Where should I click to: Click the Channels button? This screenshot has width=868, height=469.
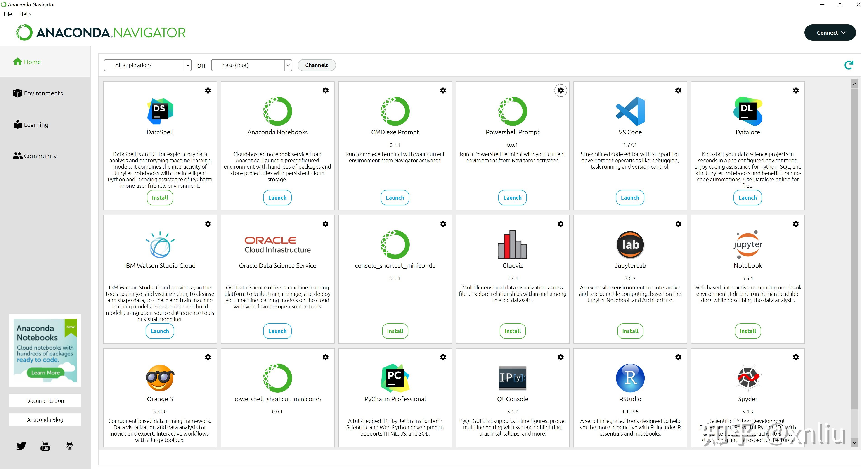tap(316, 65)
